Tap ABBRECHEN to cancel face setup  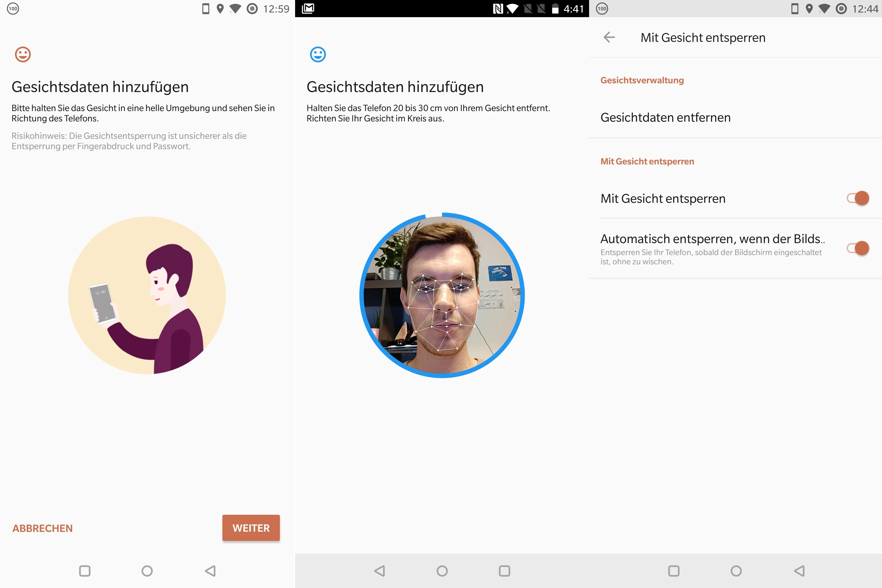point(42,528)
